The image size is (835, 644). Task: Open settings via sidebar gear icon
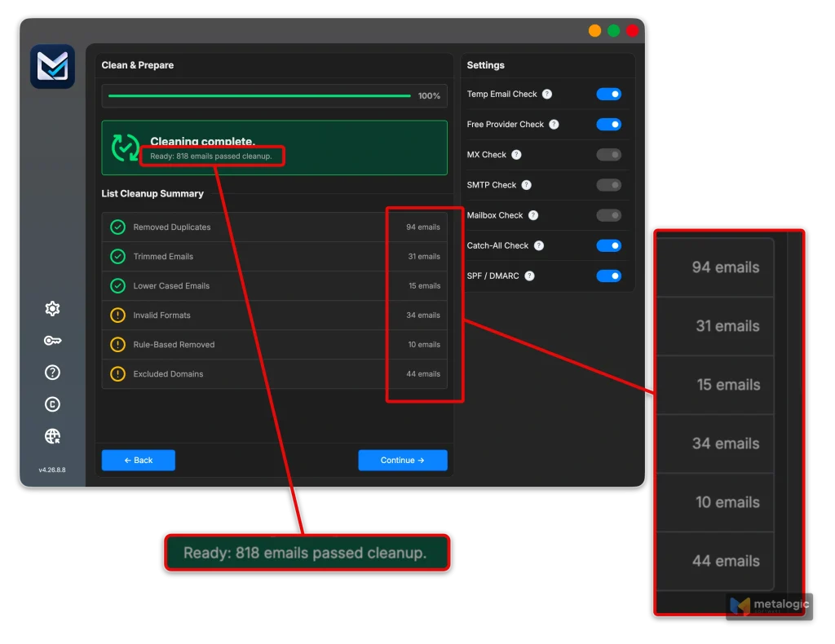[52, 309]
